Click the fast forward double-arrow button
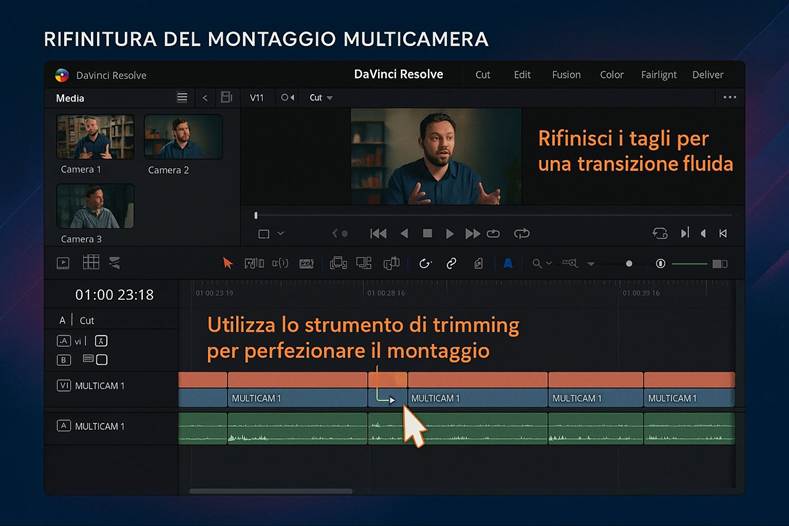789x526 pixels. tap(472, 234)
